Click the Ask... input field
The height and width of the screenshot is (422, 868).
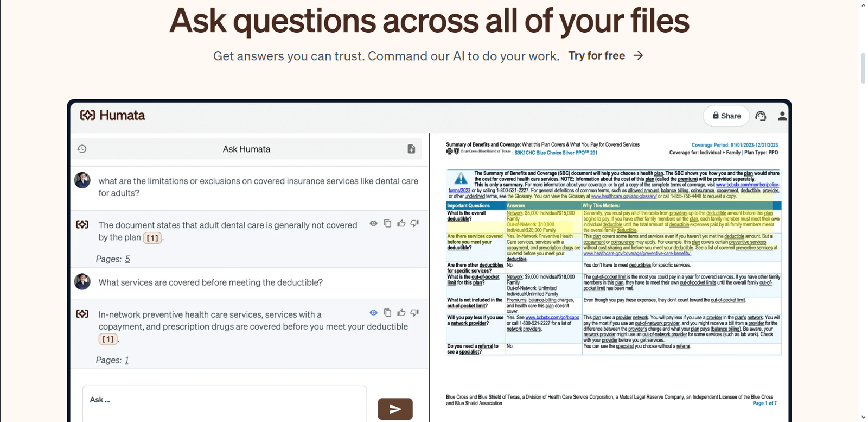pyautogui.click(x=225, y=404)
